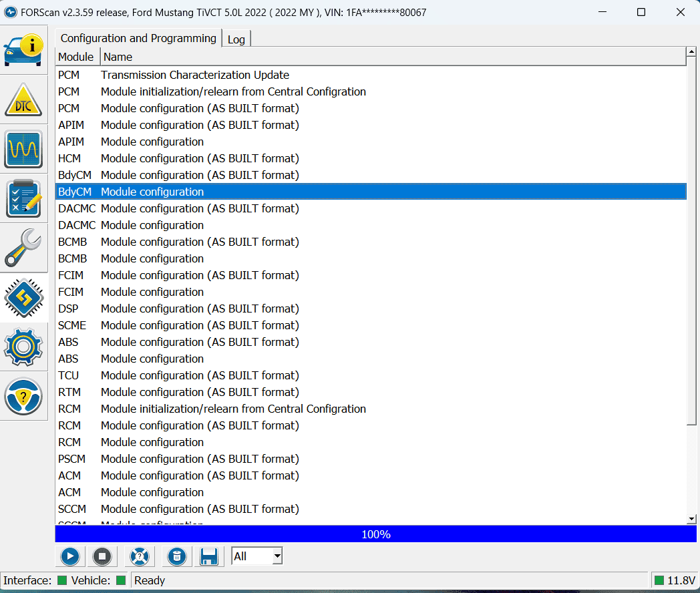Select RCM Module configuration (AS BUILT format)
Screen dimensions: 700x593
click(371, 425)
